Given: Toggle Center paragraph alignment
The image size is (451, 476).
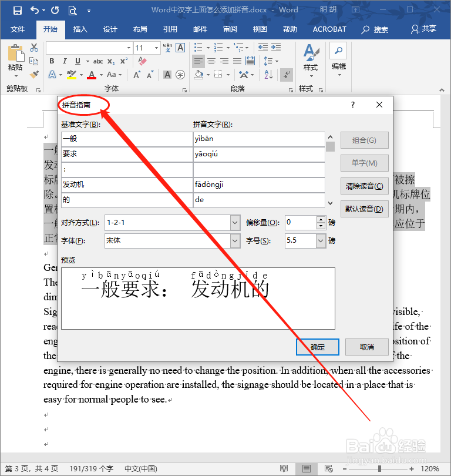Looking at the screenshot, I should coord(211,61).
